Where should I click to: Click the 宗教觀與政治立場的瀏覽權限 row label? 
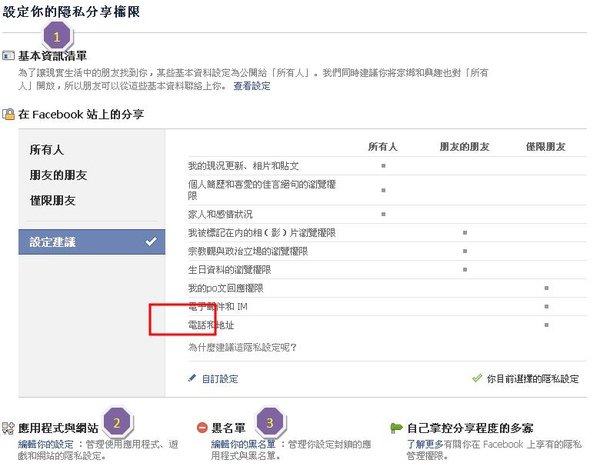(x=248, y=251)
